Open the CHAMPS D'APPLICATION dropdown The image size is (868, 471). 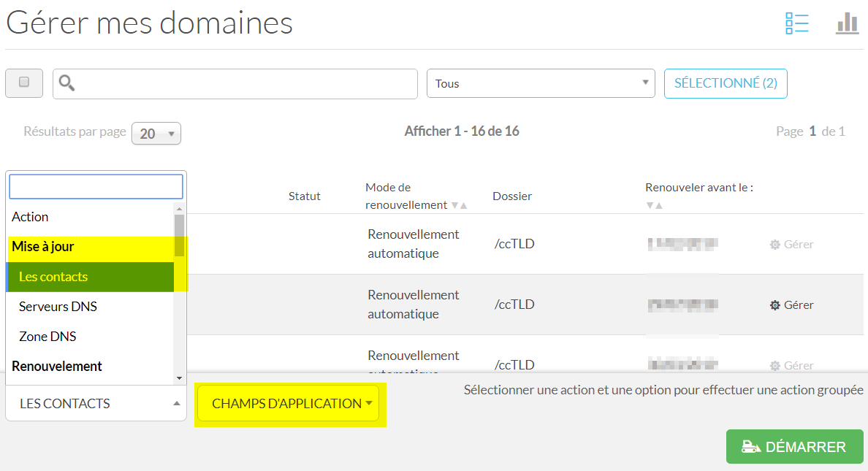coord(289,404)
